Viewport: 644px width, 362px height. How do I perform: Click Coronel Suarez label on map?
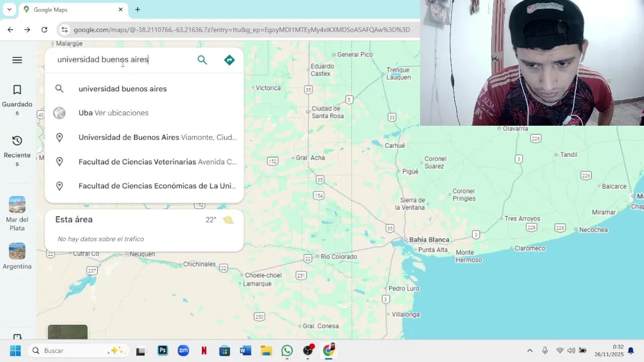pyautogui.click(x=435, y=162)
